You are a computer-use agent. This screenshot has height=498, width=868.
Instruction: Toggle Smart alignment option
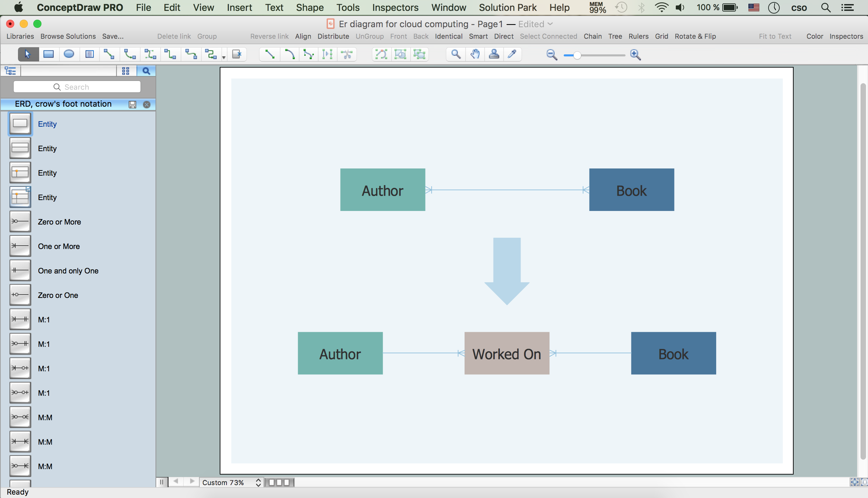[x=477, y=36]
